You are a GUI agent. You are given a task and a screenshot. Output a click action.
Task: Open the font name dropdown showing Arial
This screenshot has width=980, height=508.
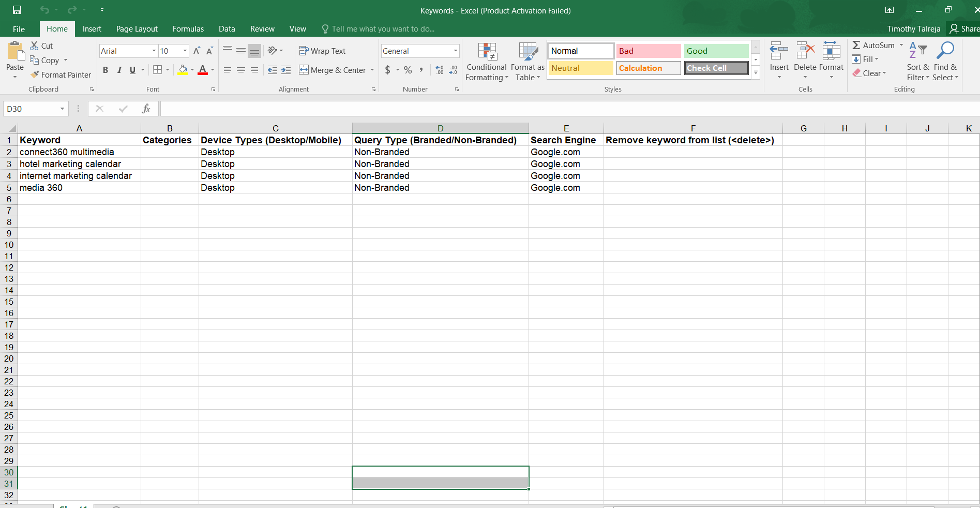pyautogui.click(x=154, y=51)
